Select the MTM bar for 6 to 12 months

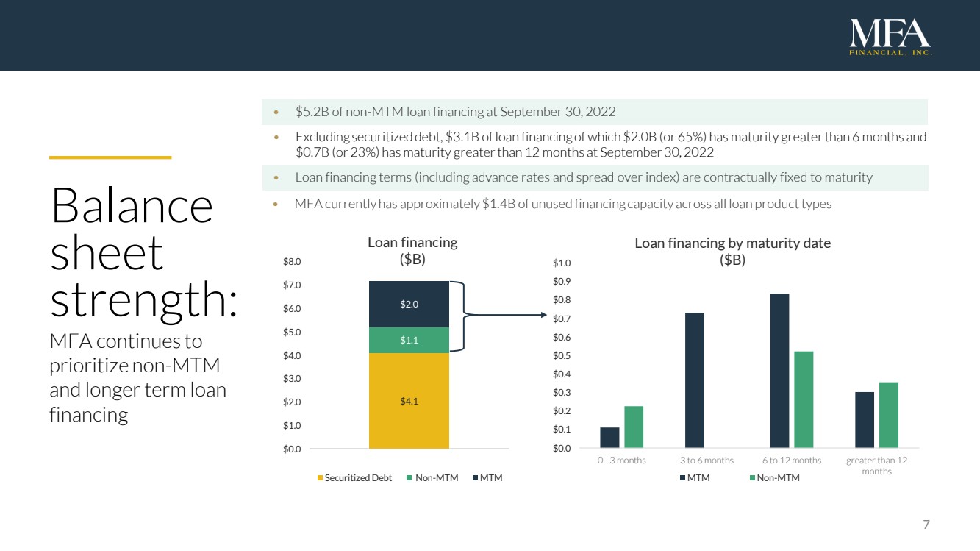(x=779, y=371)
